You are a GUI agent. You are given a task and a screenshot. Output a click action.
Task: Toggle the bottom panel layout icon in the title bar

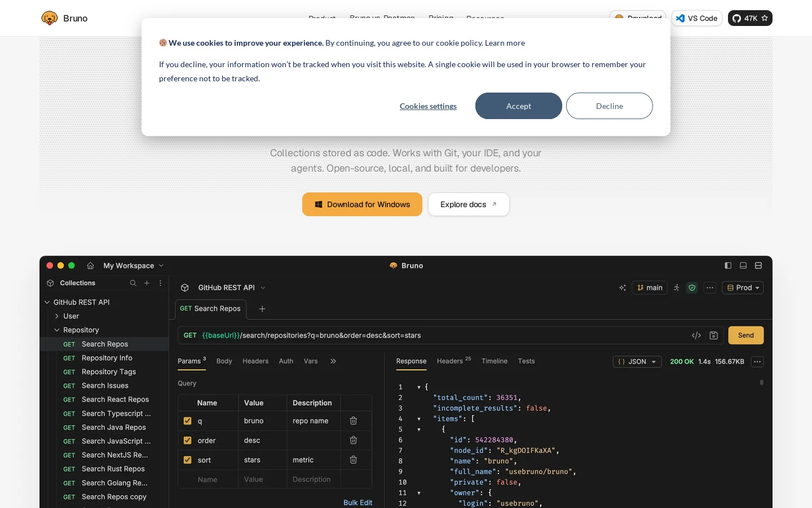(x=743, y=265)
